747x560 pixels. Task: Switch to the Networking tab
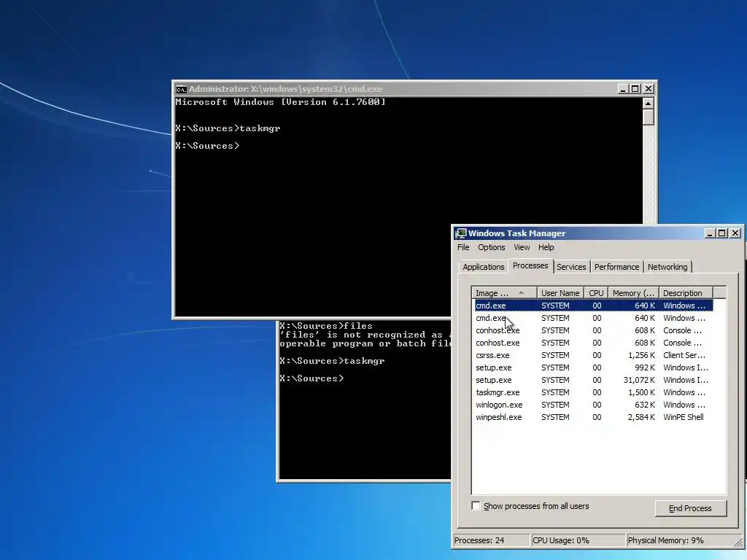[667, 267]
